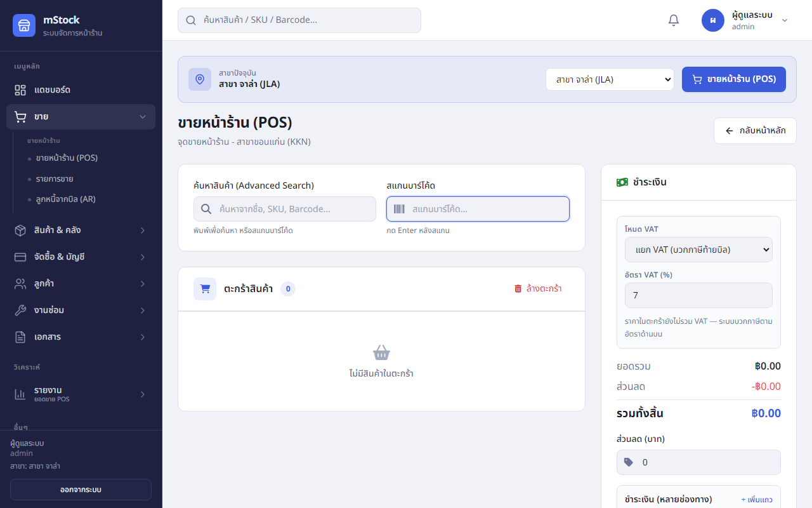Image resolution: width=812 pixels, height=508 pixels.
Task: Expand the งานซ่อม chevron
Action: click(x=143, y=311)
